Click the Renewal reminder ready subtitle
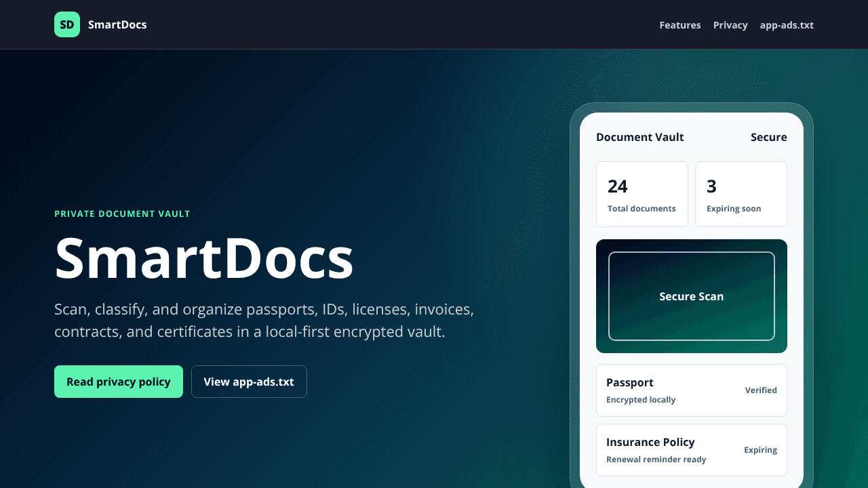Viewport: 868px width, 488px height. (x=656, y=460)
